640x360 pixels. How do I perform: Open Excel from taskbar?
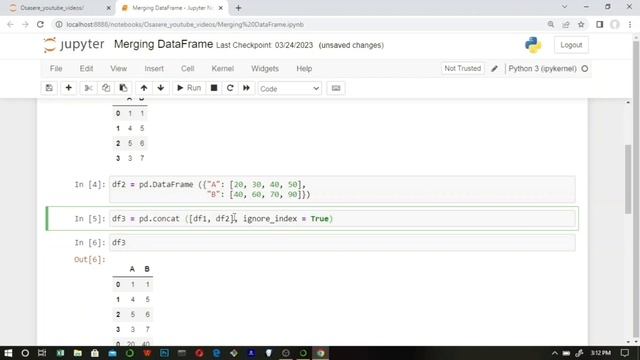[x=60, y=353]
